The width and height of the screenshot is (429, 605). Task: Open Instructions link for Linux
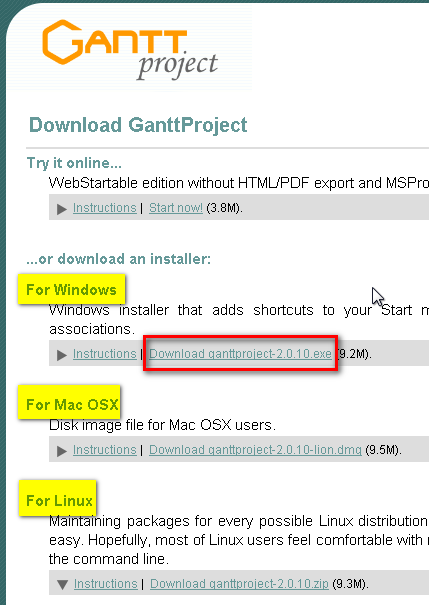(106, 584)
